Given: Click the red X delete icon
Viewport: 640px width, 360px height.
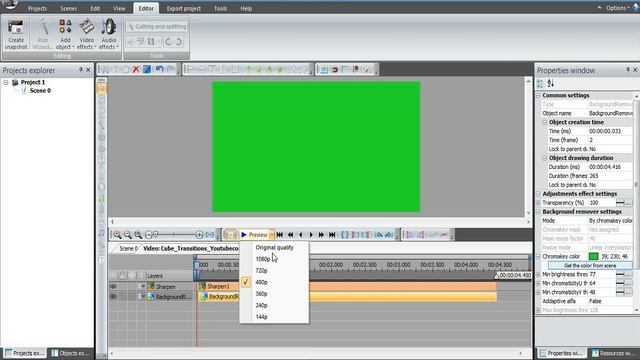Looking at the screenshot, I should [x=136, y=69].
